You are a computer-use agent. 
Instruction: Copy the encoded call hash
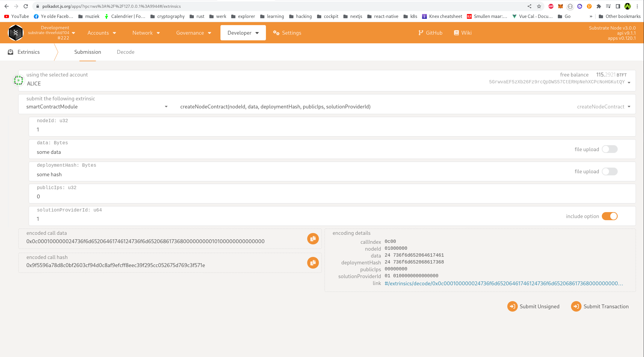coord(313,263)
